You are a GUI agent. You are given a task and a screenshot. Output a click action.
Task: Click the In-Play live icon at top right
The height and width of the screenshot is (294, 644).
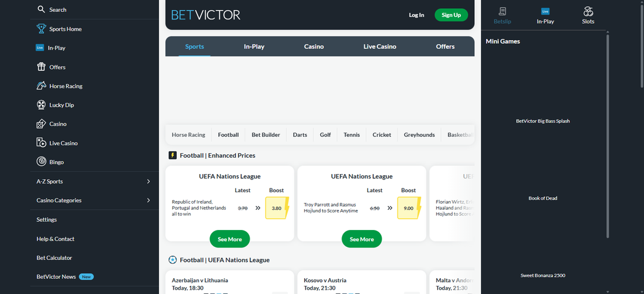point(545,11)
